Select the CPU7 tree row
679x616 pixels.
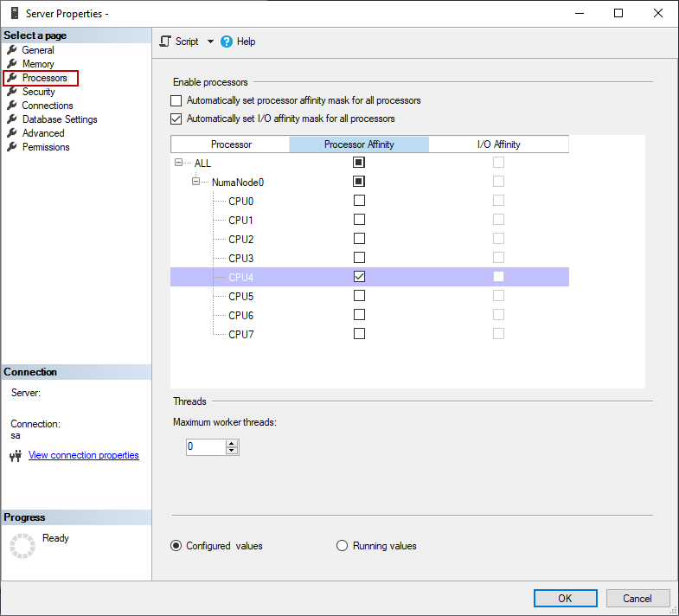pyautogui.click(x=369, y=335)
